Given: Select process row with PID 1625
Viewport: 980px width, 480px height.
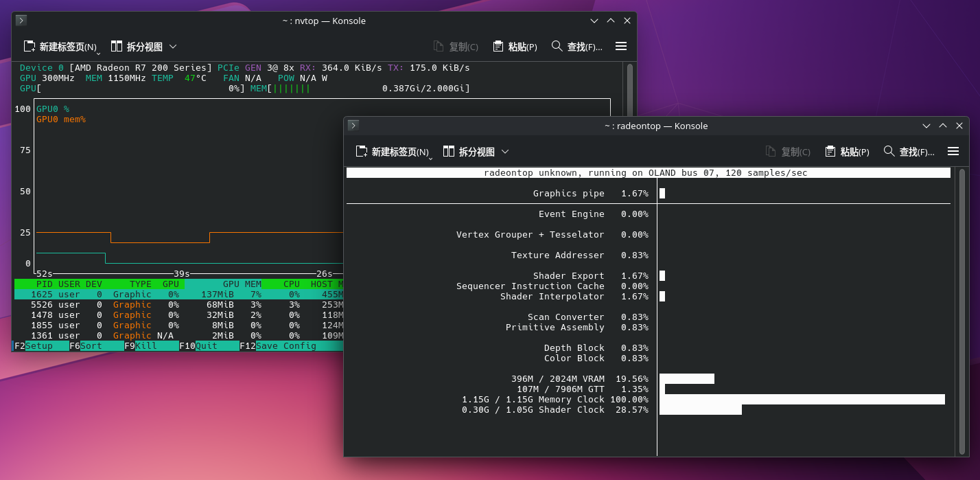Looking at the screenshot, I should (178, 295).
